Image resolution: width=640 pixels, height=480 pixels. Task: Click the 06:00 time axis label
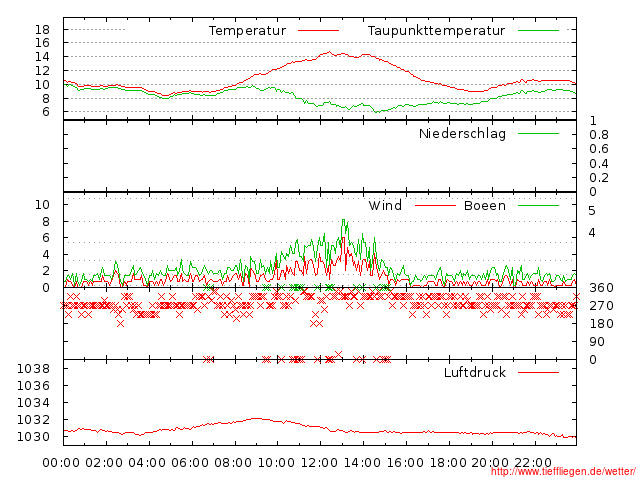[x=190, y=463]
